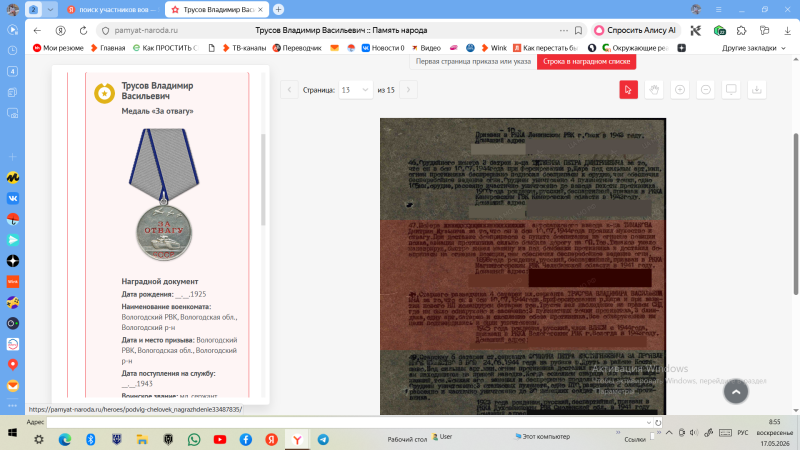The width and height of the screenshot is (800, 450).
Task: Click the left panel vertical scrollbar
Action: pyautogui.click(x=263, y=179)
